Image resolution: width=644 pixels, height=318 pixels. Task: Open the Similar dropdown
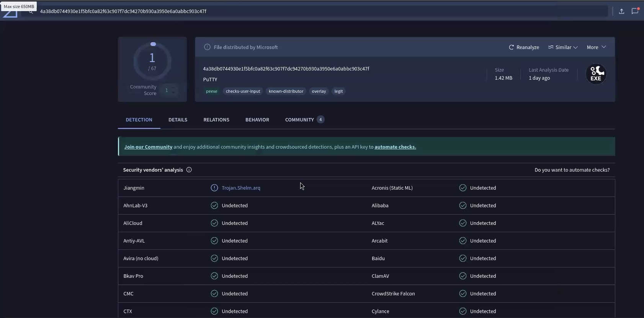(x=563, y=47)
